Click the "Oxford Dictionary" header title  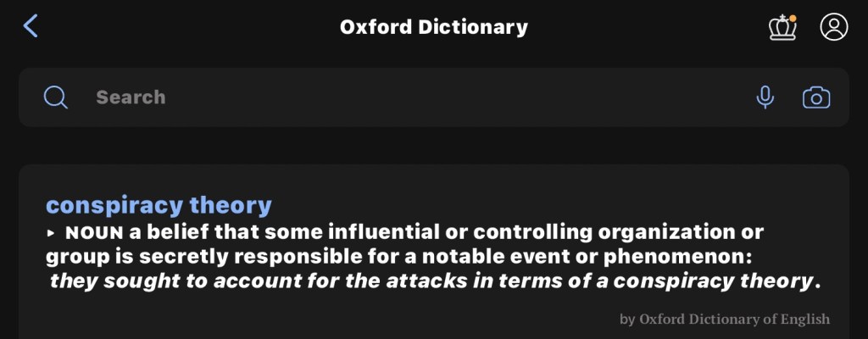pyautogui.click(x=434, y=27)
